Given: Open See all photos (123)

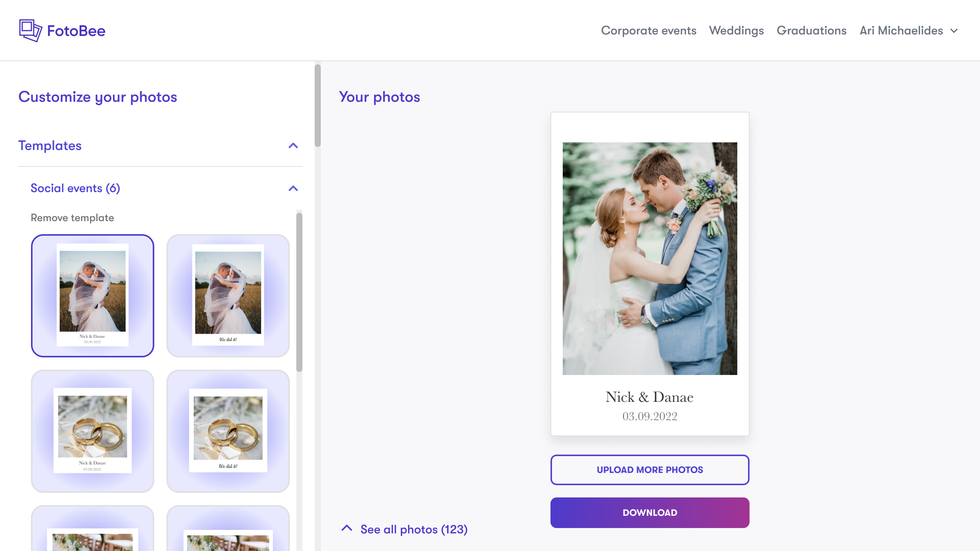Looking at the screenshot, I should pos(413,529).
